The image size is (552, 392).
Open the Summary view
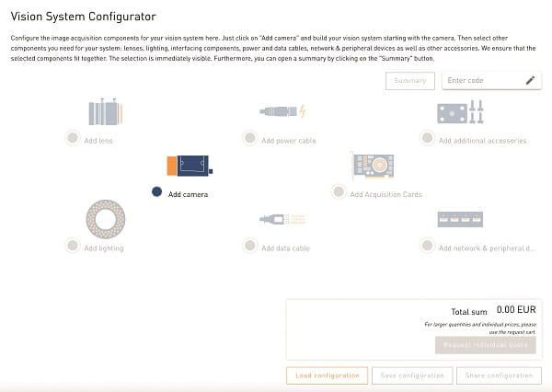click(x=410, y=81)
